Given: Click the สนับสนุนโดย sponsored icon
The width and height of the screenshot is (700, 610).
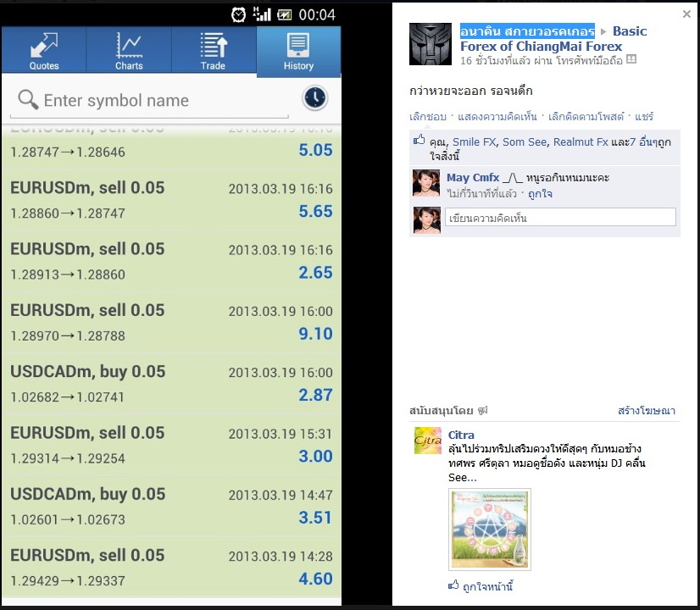Looking at the screenshot, I should pyautogui.click(x=482, y=411).
